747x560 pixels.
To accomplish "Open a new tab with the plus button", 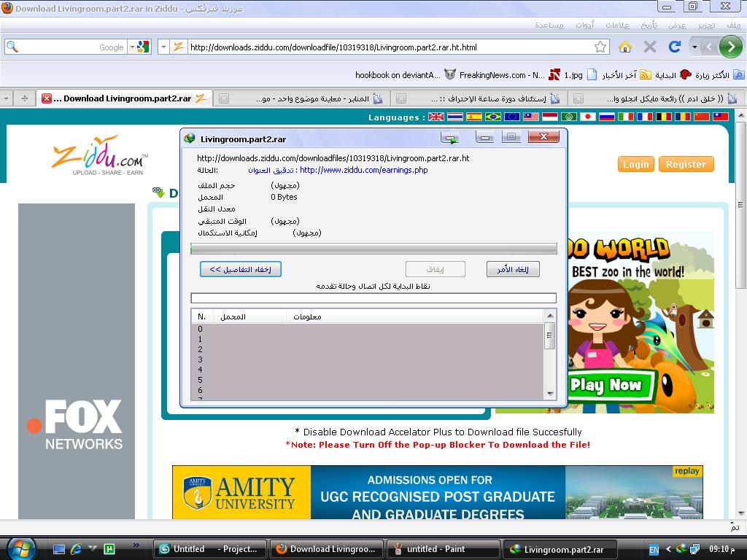I will 25,98.
